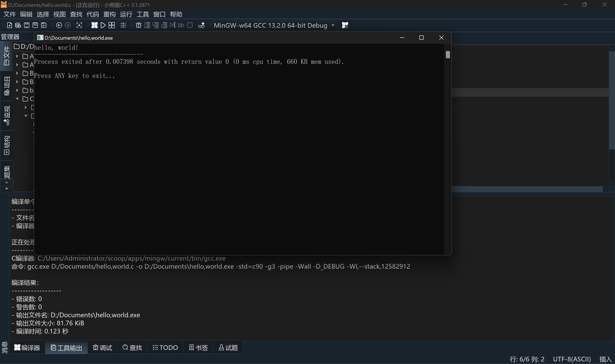
Task: Open the 帮助 menu
Action: (176, 14)
